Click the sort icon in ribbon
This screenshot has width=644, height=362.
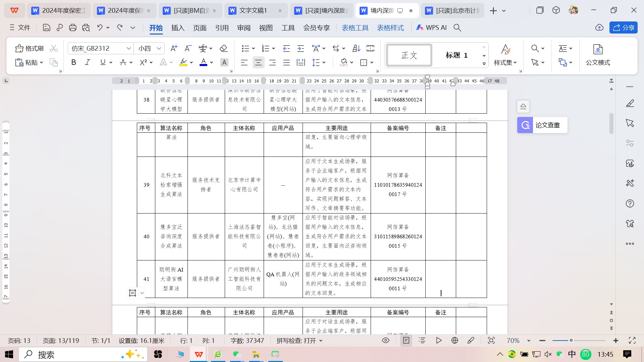(357, 48)
